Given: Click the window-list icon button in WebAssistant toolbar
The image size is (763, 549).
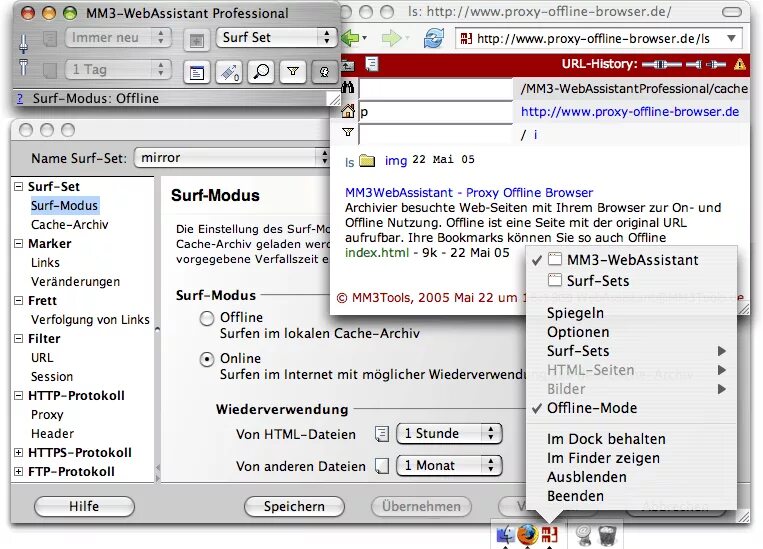Looking at the screenshot, I should (197, 73).
